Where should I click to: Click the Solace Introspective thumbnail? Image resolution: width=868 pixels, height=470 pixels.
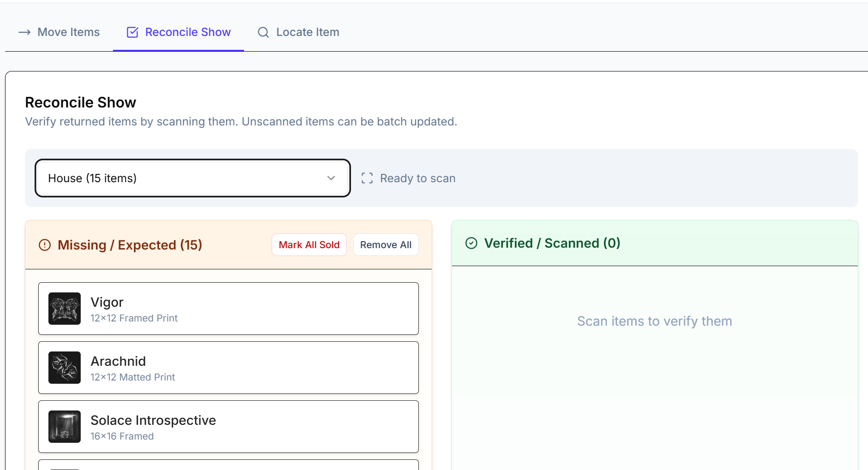point(65,427)
